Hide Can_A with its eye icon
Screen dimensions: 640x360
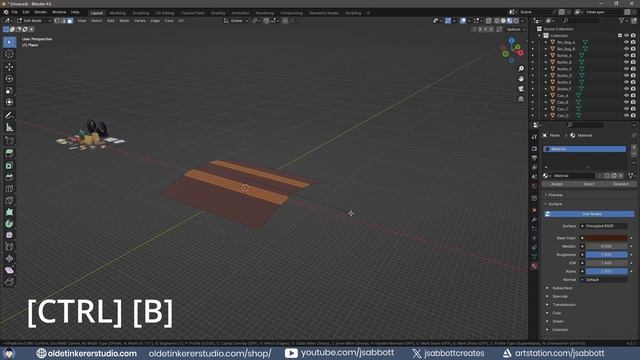[626, 96]
